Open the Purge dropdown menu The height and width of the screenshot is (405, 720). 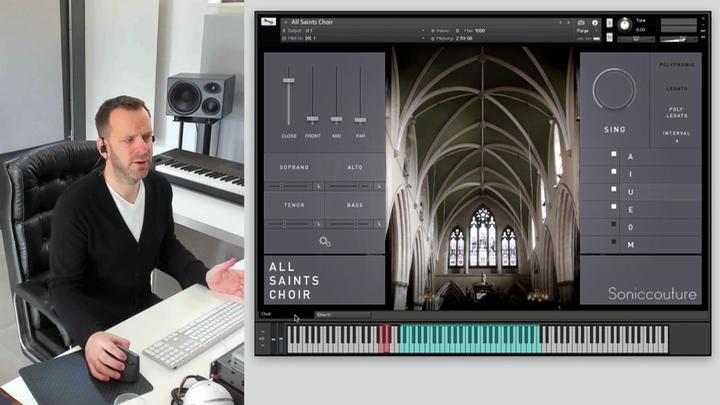[x=587, y=31]
